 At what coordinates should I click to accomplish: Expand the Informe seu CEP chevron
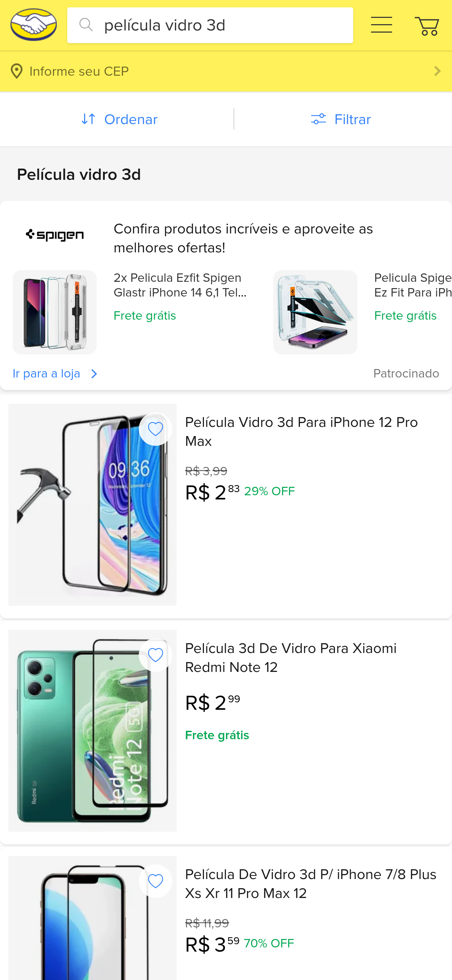coord(437,71)
